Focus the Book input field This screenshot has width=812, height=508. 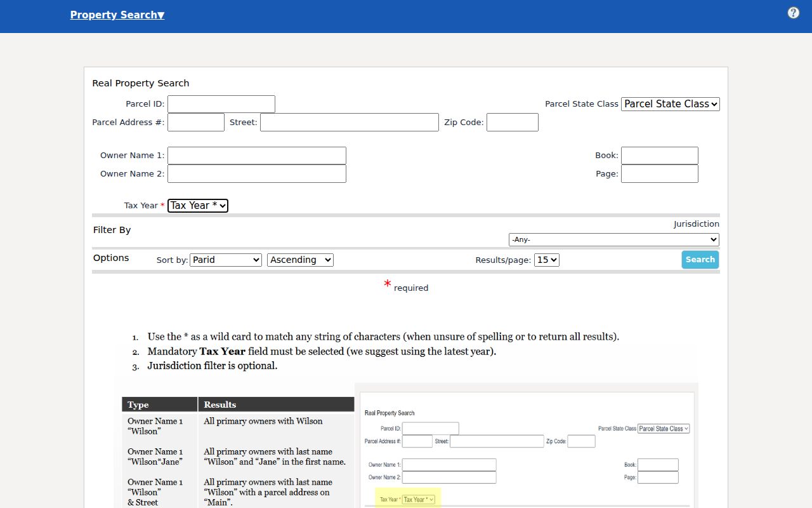(x=660, y=156)
